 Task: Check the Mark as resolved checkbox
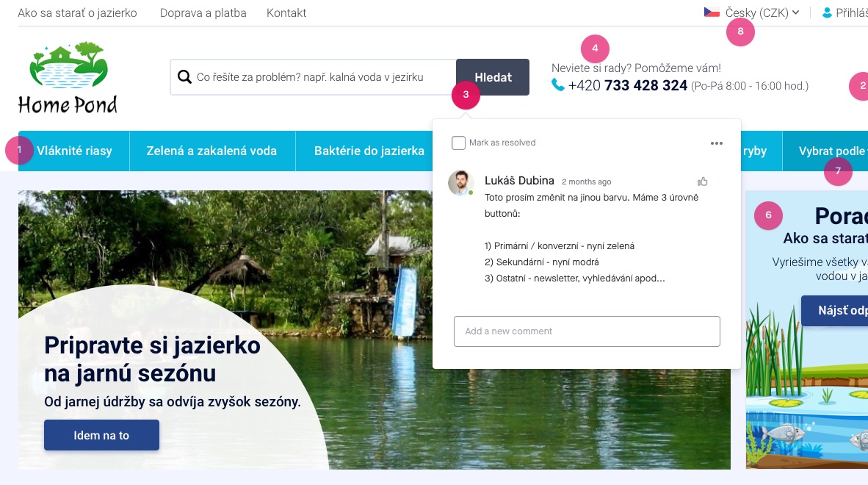458,143
